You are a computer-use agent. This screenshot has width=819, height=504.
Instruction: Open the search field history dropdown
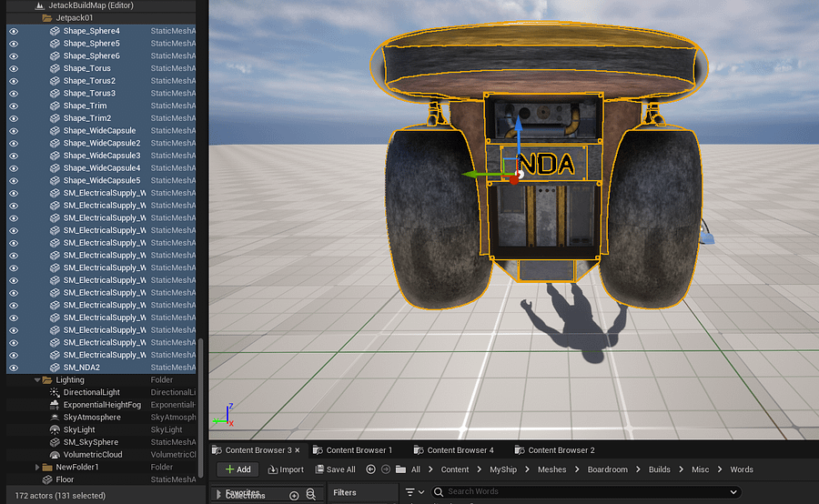[733, 492]
